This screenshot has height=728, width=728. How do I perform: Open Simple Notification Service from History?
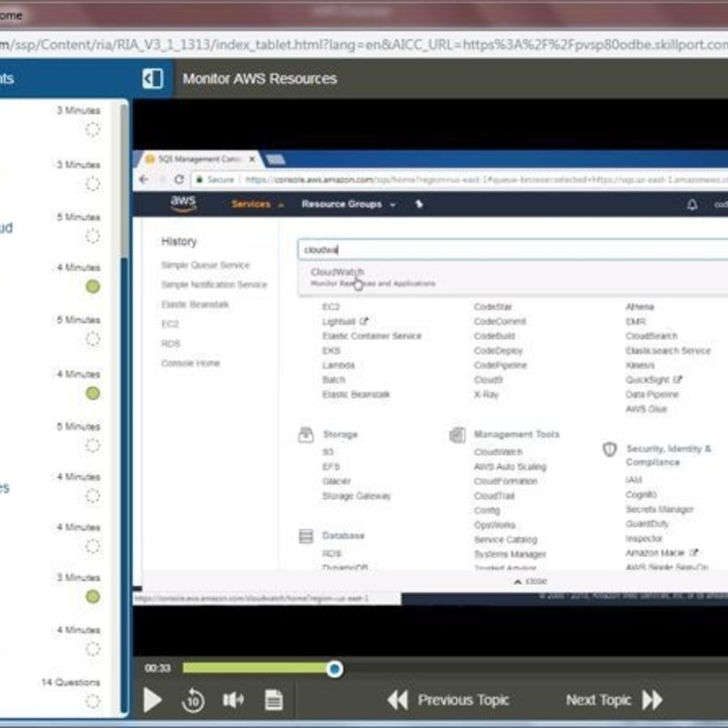click(214, 285)
